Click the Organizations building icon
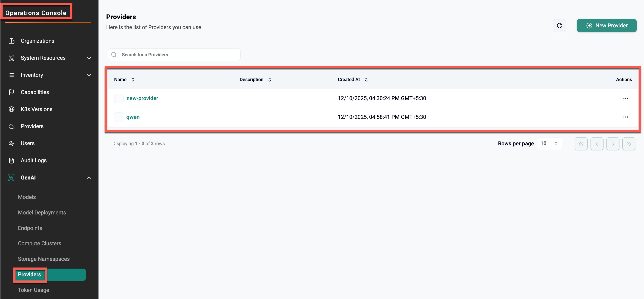644x299 pixels. (x=11, y=41)
